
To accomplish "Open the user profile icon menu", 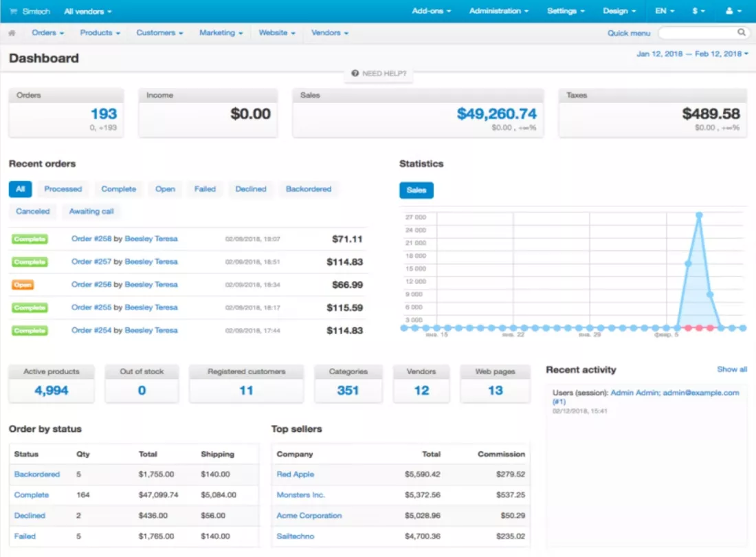I will [x=734, y=10].
